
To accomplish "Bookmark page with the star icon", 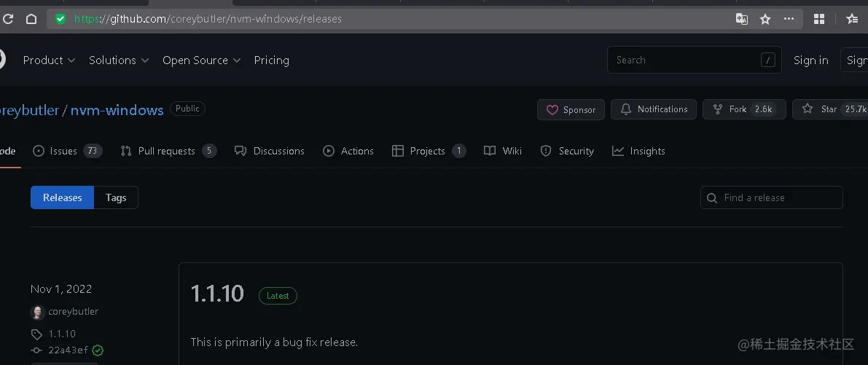I will point(765,19).
